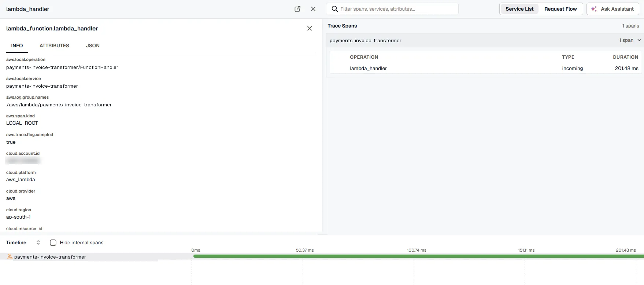Switch to the JSON tab
The image size is (644, 285).
click(93, 45)
